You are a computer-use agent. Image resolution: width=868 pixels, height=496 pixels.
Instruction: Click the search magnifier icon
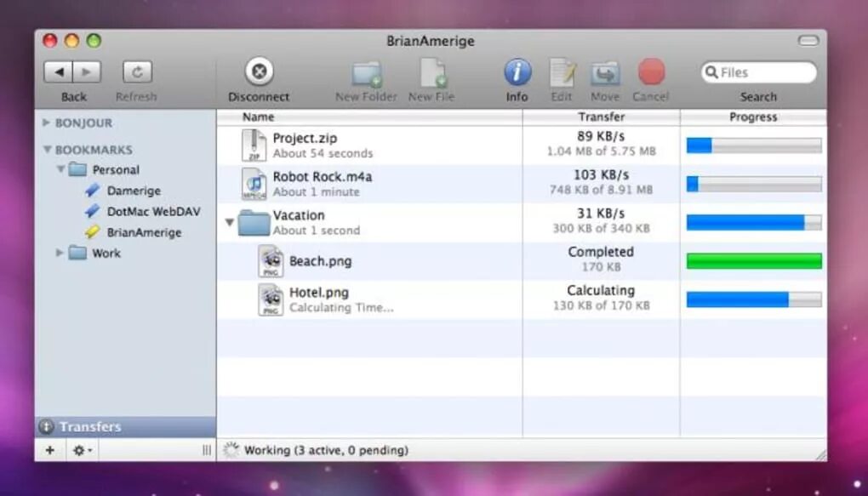click(712, 72)
